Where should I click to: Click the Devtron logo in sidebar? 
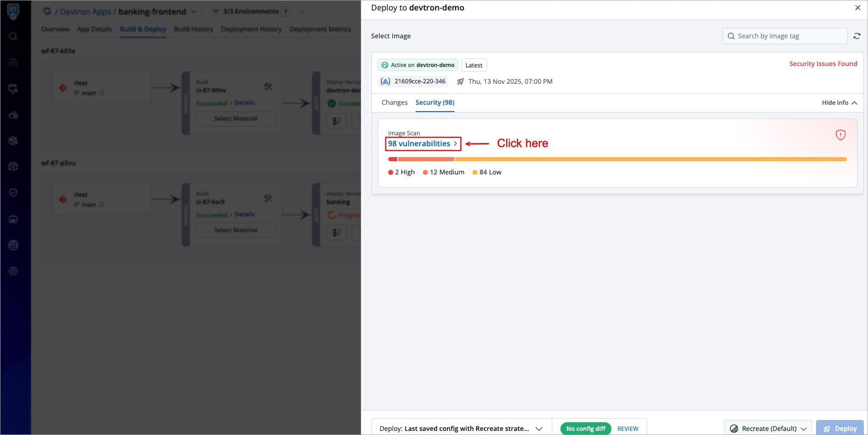pos(13,11)
